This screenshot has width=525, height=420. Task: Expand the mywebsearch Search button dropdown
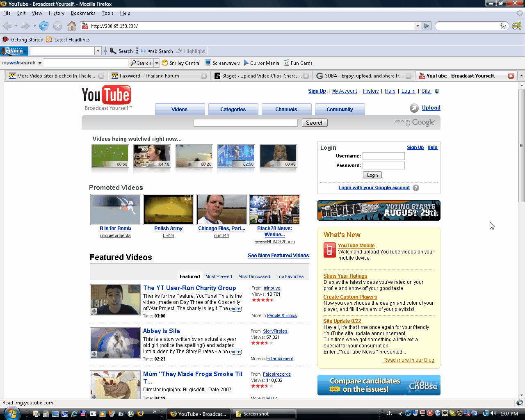(x=157, y=63)
